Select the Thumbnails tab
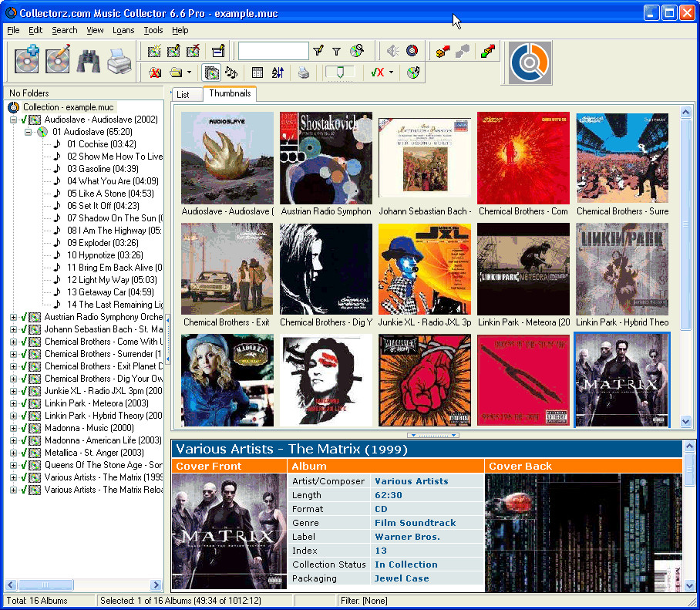700x610 pixels. coord(230,93)
